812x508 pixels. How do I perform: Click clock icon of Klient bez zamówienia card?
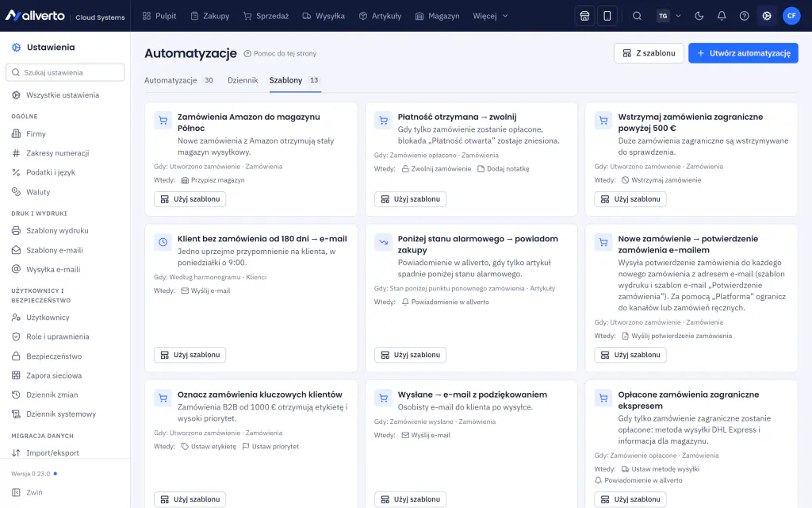(x=163, y=242)
